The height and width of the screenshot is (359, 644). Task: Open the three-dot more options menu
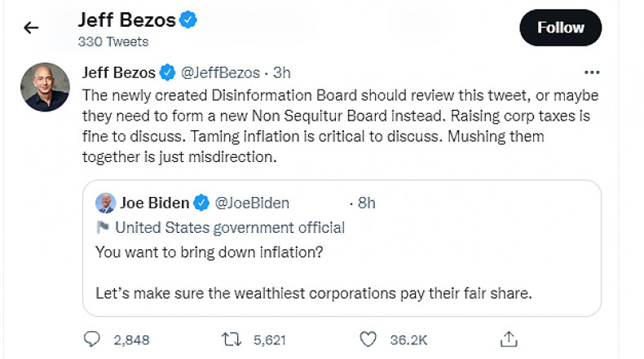(593, 72)
